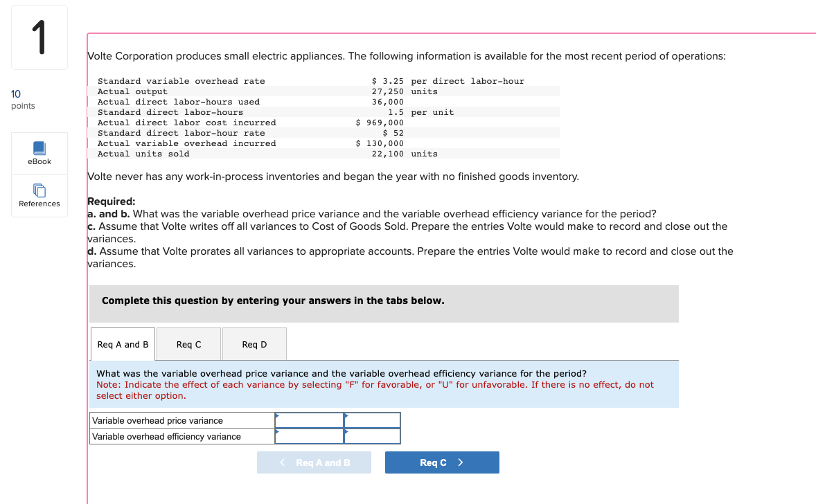Screen dimensions: 816x504
Task: Click the '27,250' actual output value
Action: [388, 91]
